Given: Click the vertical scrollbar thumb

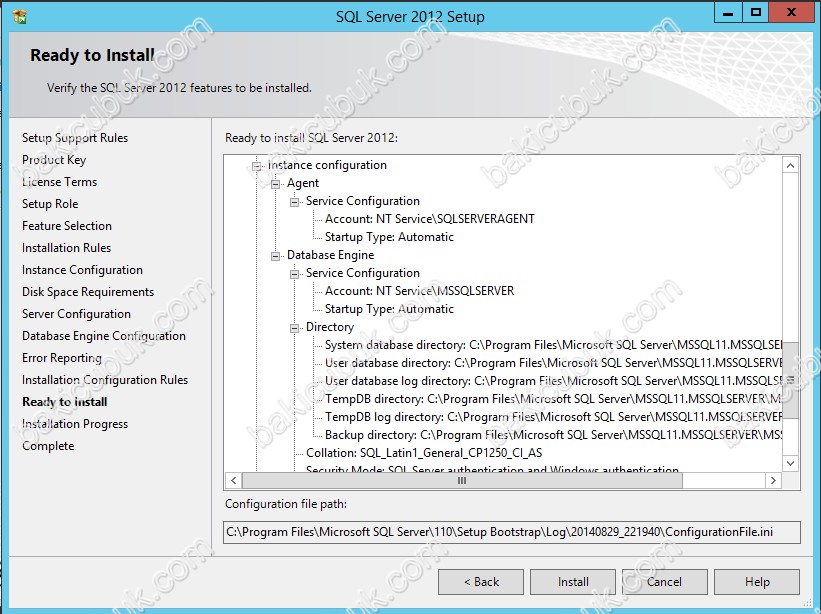Looking at the screenshot, I should point(791,380).
